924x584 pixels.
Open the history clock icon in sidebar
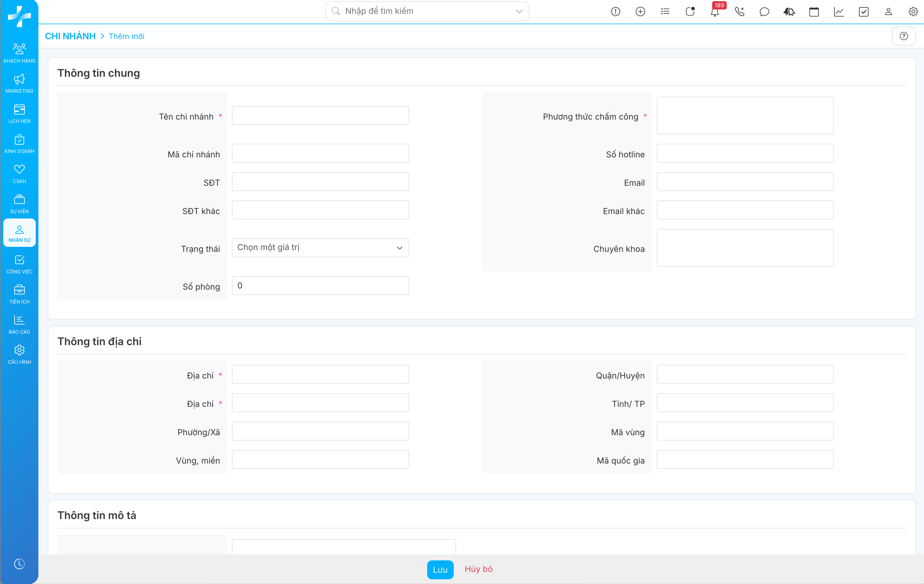coord(19,564)
